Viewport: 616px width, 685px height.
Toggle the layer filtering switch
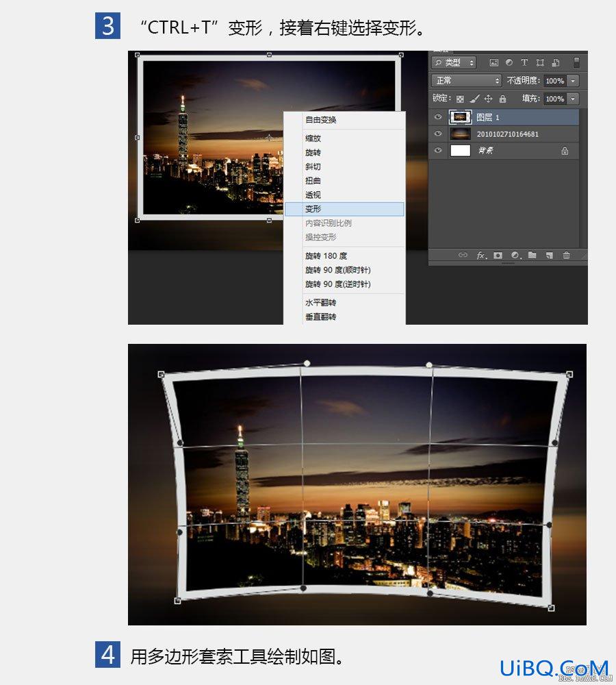[x=576, y=62]
